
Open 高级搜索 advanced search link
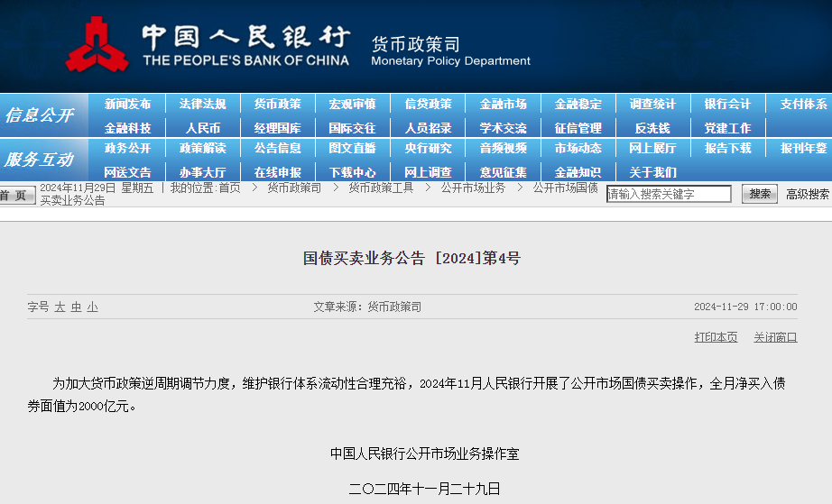click(807, 194)
